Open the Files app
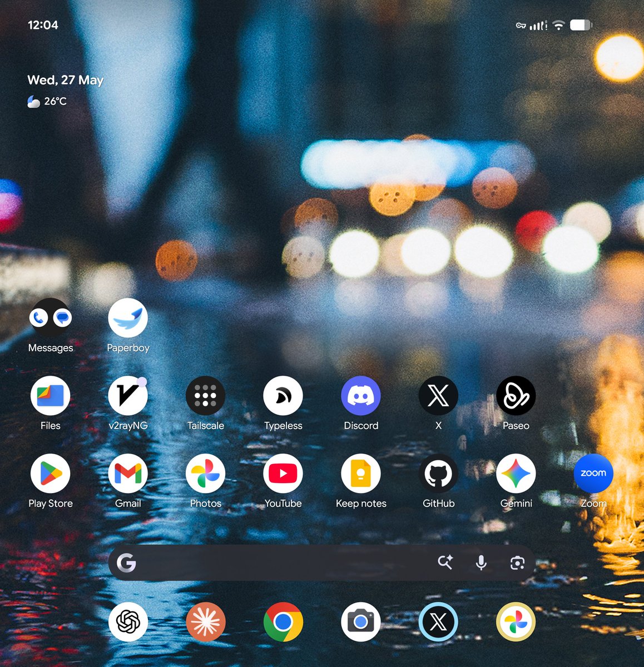Image resolution: width=644 pixels, height=667 pixels. (x=51, y=396)
